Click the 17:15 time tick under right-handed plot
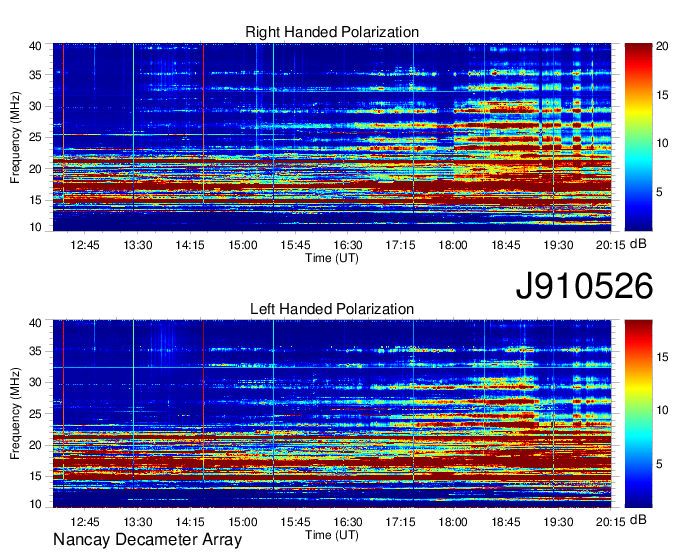 pyautogui.click(x=400, y=245)
